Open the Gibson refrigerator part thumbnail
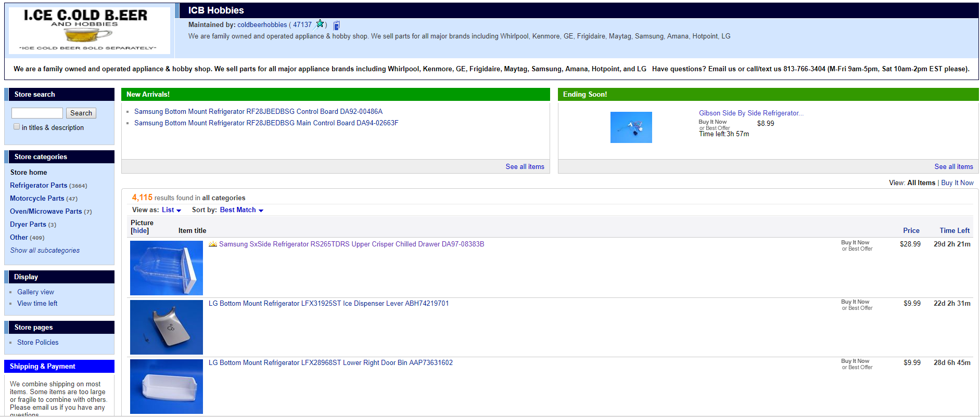The image size is (980, 417). pyautogui.click(x=631, y=127)
